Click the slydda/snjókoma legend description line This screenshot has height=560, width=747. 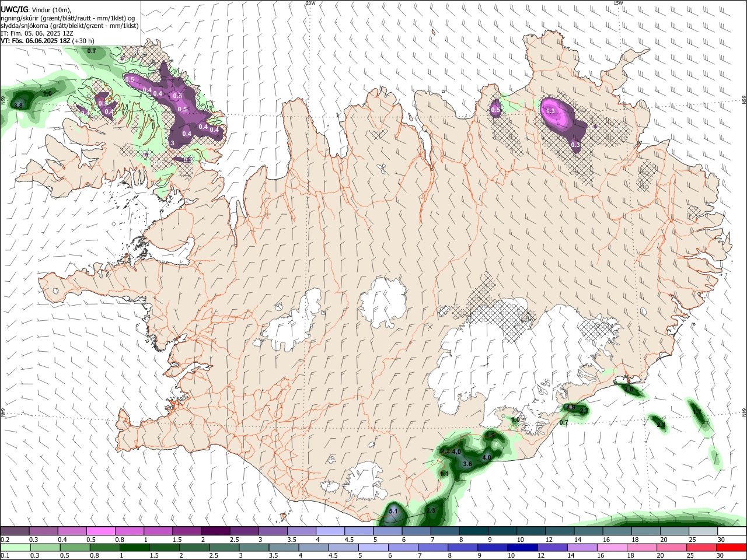[69, 26]
